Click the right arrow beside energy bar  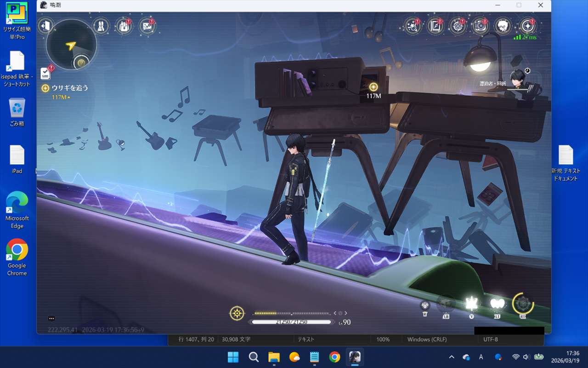coord(346,313)
